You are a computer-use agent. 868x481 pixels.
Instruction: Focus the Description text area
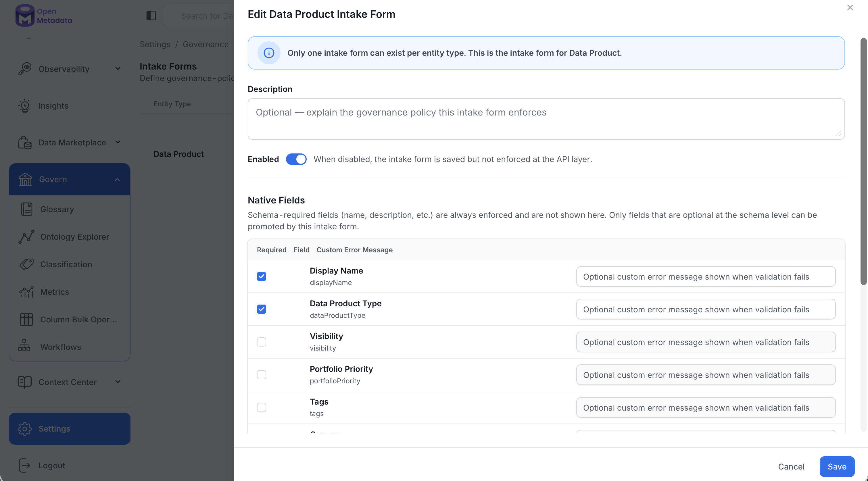pyautogui.click(x=546, y=119)
